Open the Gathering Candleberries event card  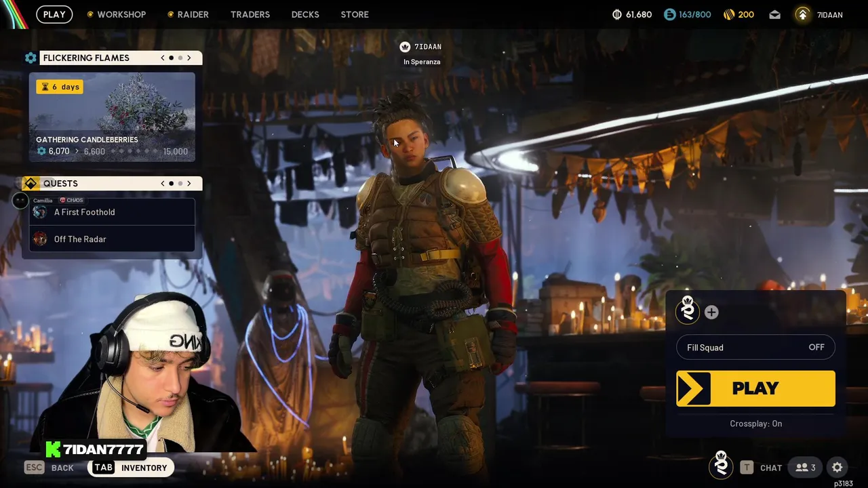point(112,117)
